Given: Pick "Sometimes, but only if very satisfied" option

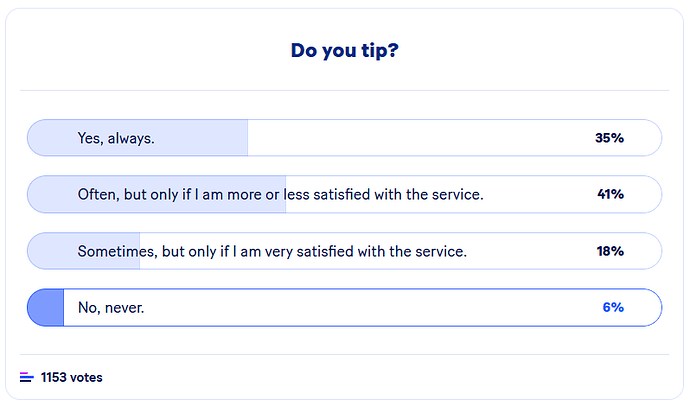Looking at the screenshot, I should click(x=272, y=251).
